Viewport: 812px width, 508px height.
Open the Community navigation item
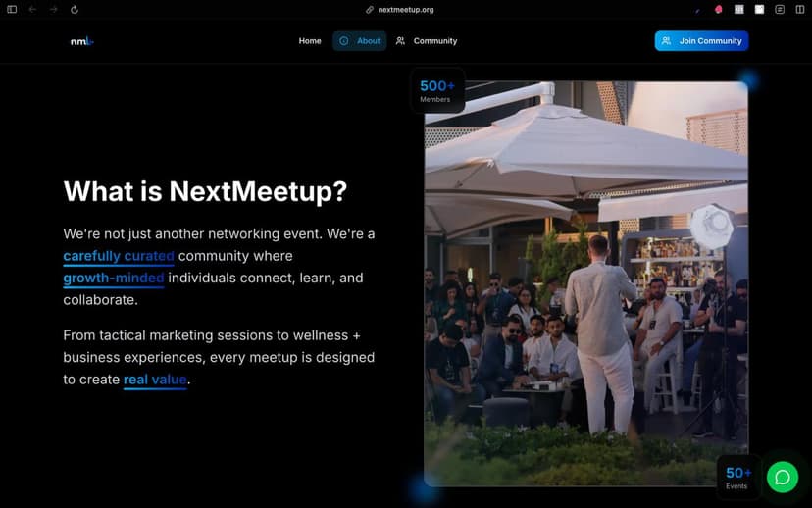(x=427, y=41)
